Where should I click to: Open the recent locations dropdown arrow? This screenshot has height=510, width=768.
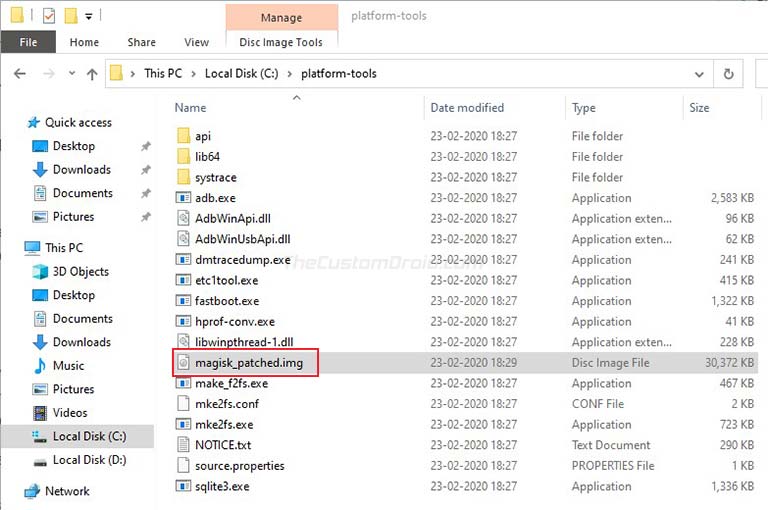(72, 73)
